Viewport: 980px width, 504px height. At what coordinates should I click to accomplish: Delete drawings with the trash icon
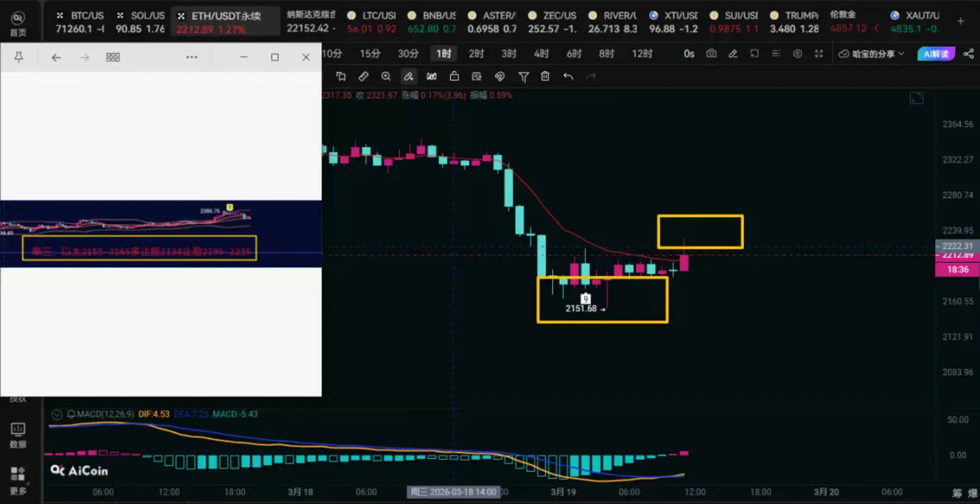tap(545, 77)
